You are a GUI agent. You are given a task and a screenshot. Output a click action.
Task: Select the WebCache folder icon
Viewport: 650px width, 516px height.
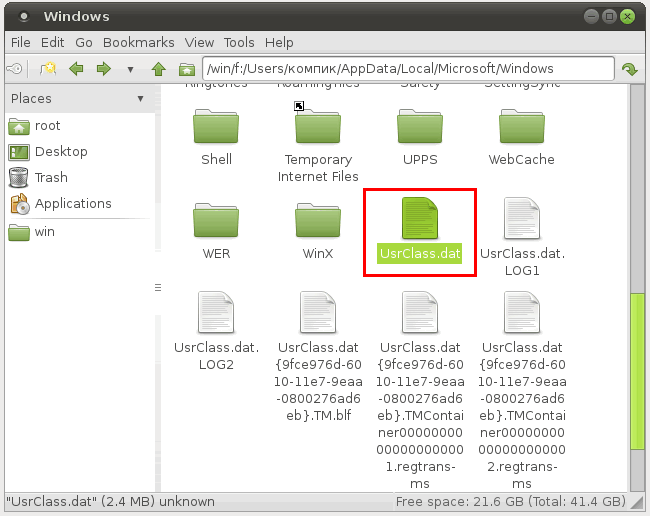pos(522,126)
